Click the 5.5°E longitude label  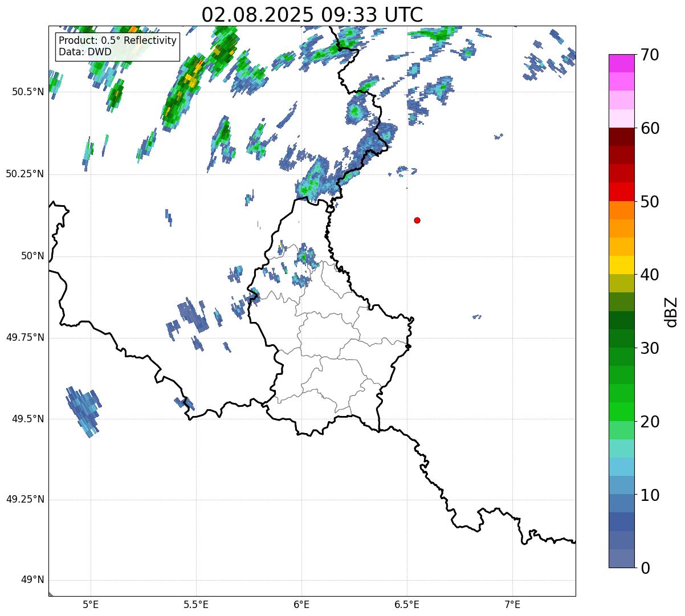click(x=196, y=605)
